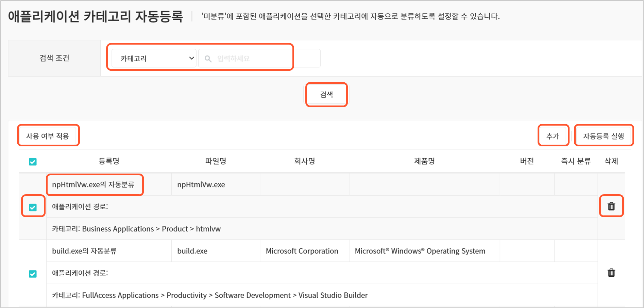The width and height of the screenshot is (644, 308).
Task: Open the 카테고리 search condition dropdown
Action: pos(154,59)
